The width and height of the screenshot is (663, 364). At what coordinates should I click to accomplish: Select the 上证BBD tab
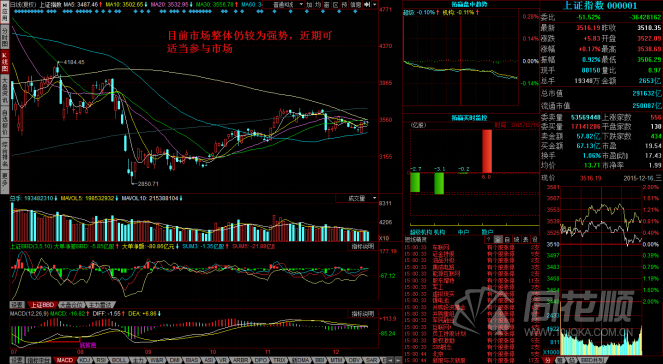(41, 304)
